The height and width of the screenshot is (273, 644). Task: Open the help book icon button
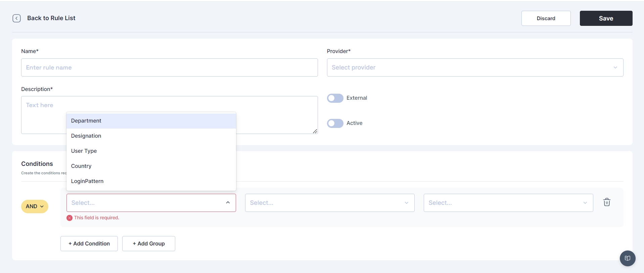pyautogui.click(x=627, y=258)
